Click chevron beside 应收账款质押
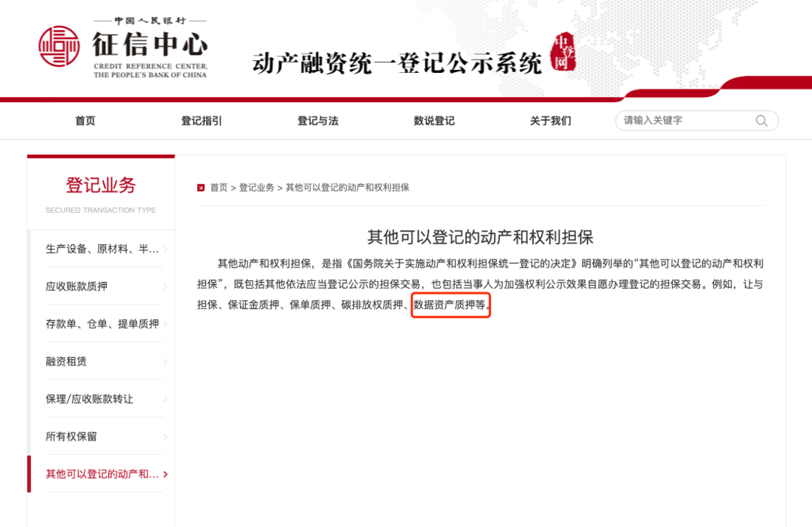The image size is (812, 527). pyautogui.click(x=165, y=286)
